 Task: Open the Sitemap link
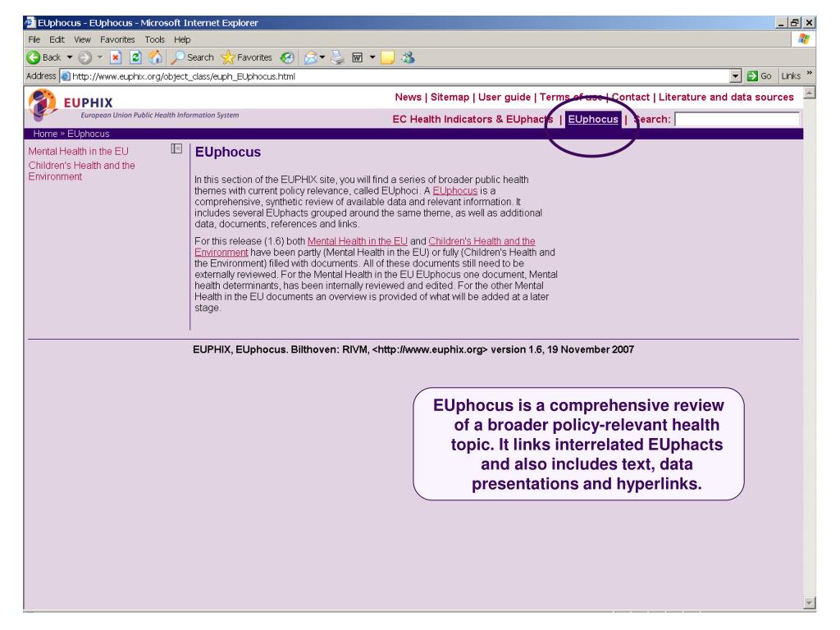point(450,97)
